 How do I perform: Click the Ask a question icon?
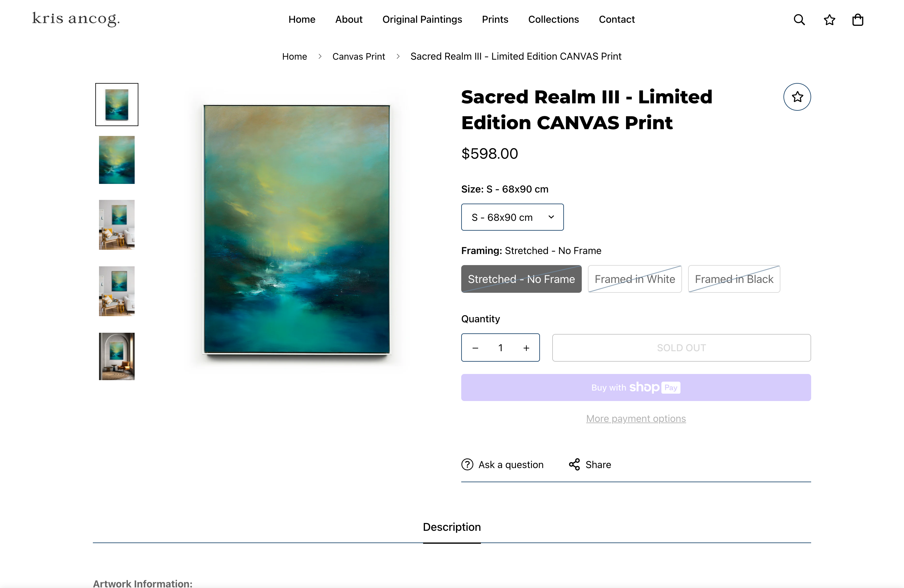pos(467,465)
